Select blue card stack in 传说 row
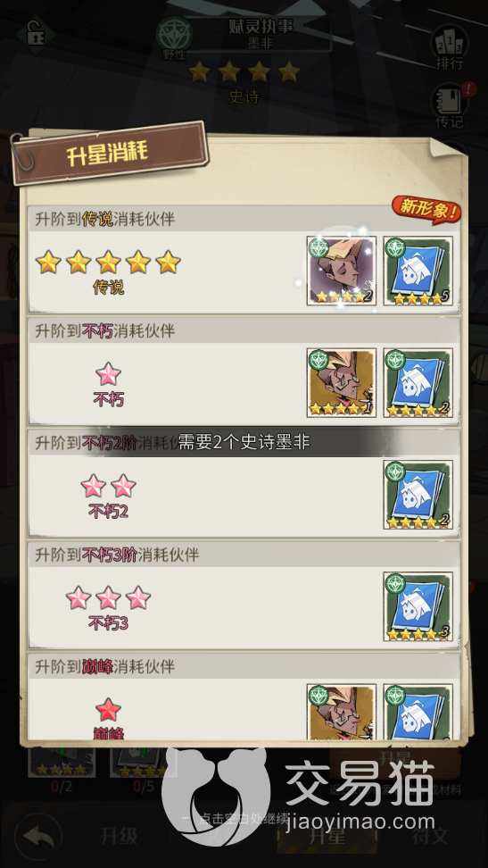This screenshot has width=488, height=868. tap(418, 271)
